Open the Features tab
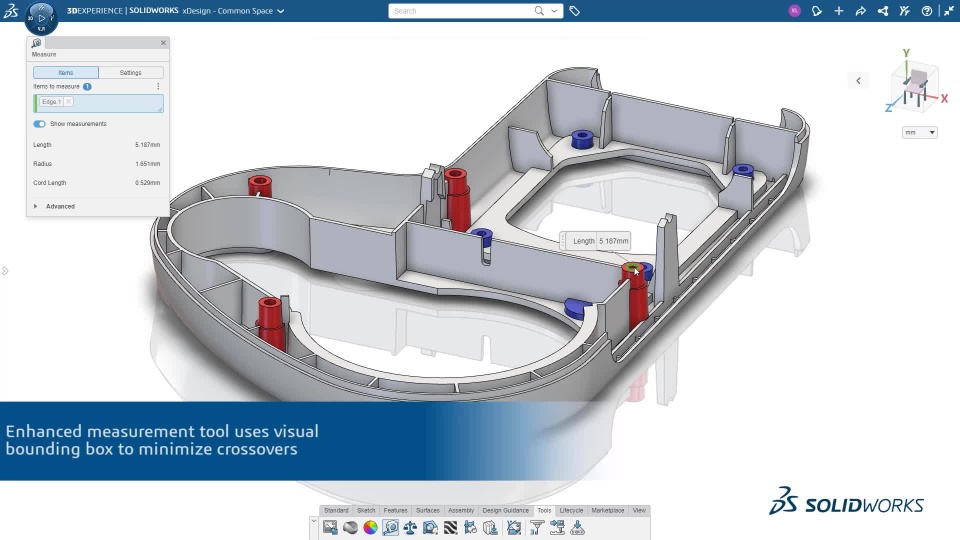960x540 pixels. (x=396, y=510)
